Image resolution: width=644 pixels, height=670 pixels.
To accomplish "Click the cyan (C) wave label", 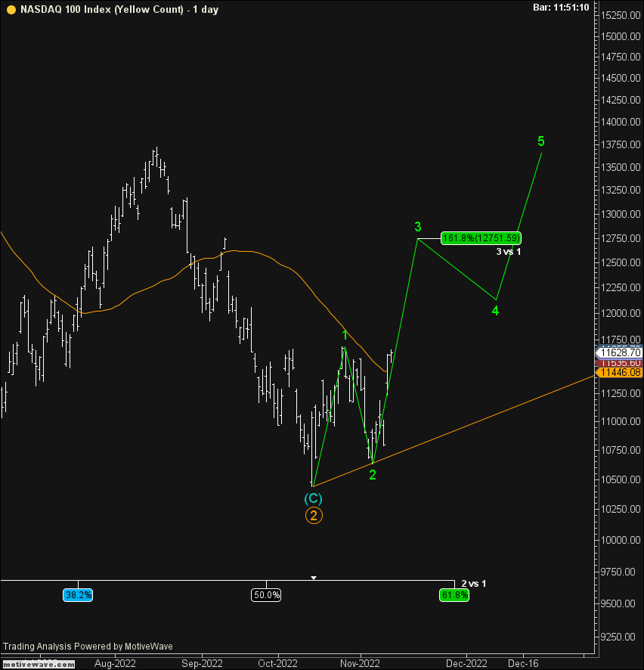I will (x=313, y=498).
